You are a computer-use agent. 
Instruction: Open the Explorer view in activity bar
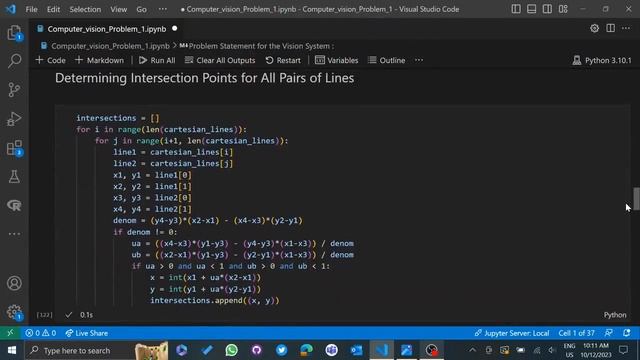pos(14,33)
